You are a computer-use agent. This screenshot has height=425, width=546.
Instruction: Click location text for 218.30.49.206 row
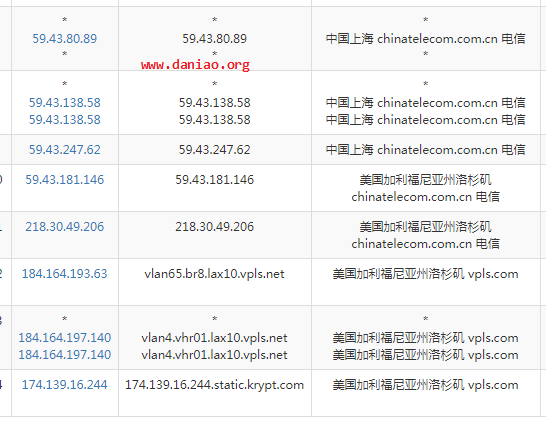pyautogui.click(x=426, y=235)
